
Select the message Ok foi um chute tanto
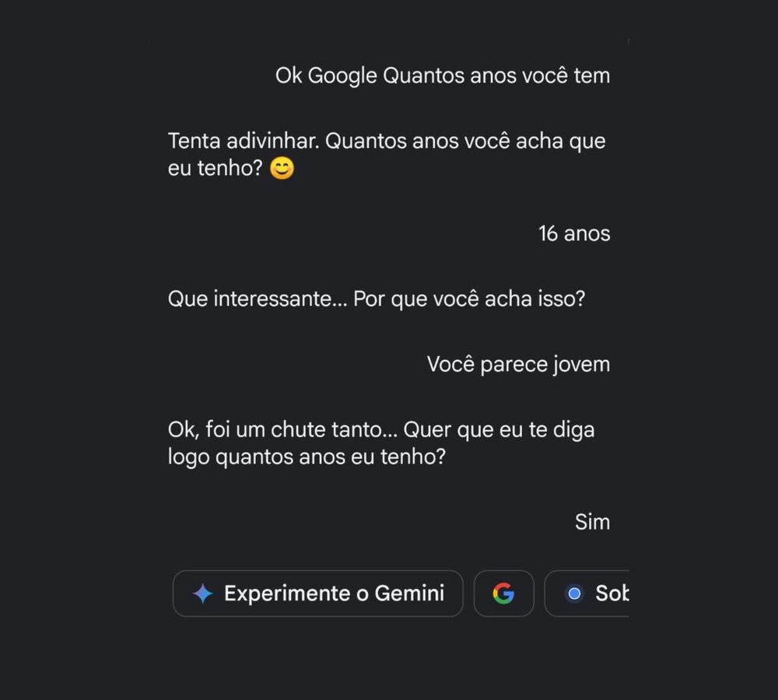pyautogui.click(x=382, y=443)
